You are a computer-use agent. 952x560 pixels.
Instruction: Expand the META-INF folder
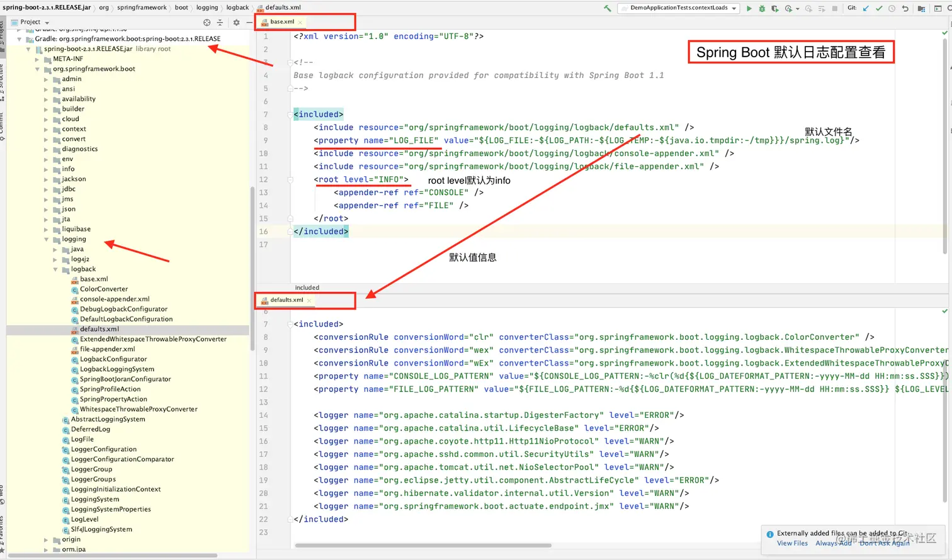coord(38,59)
